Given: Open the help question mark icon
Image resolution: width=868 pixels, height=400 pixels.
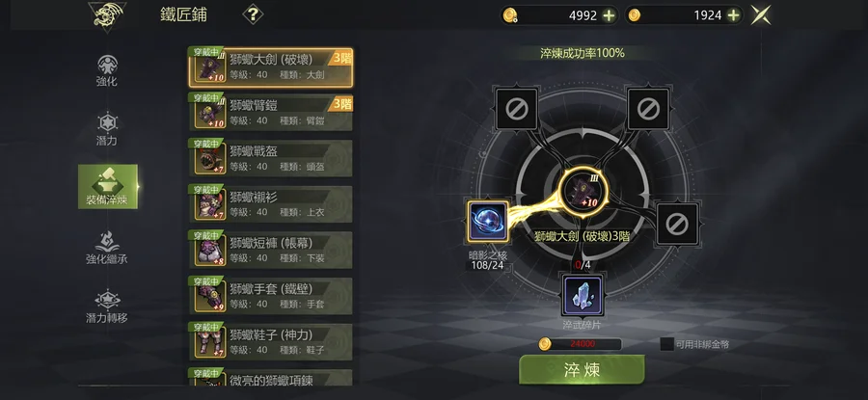Looking at the screenshot, I should pos(253,14).
